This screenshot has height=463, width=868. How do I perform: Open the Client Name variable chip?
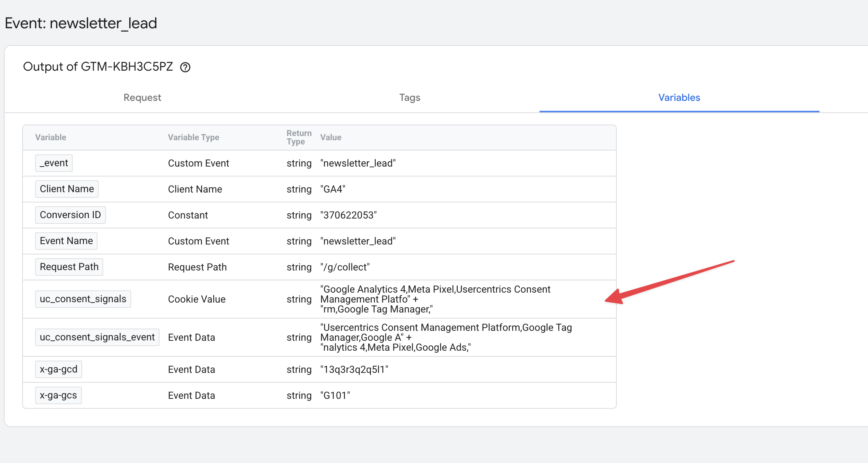click(x=67, y=189)
